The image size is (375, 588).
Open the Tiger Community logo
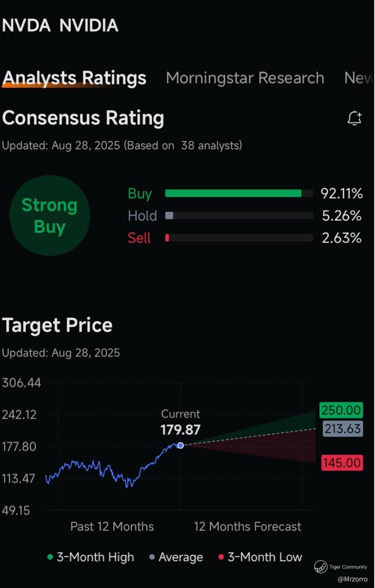click(320, 566)
